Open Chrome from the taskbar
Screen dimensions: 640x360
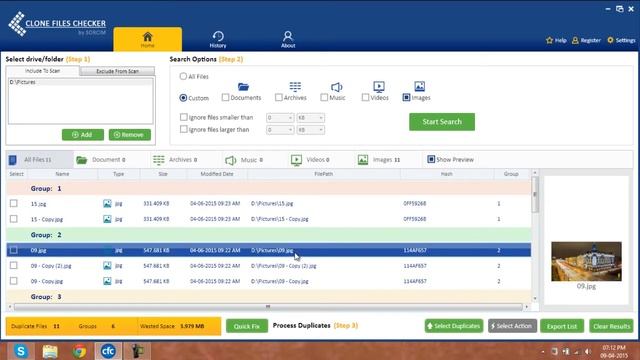(79, 351)
